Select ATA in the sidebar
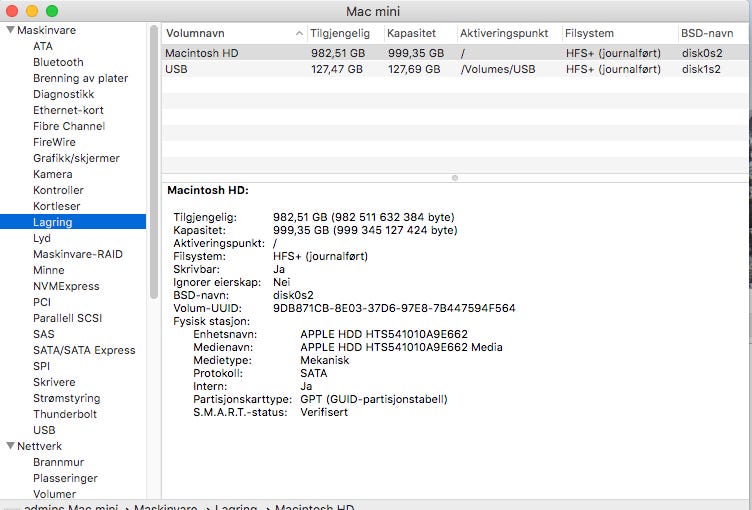 43,46
